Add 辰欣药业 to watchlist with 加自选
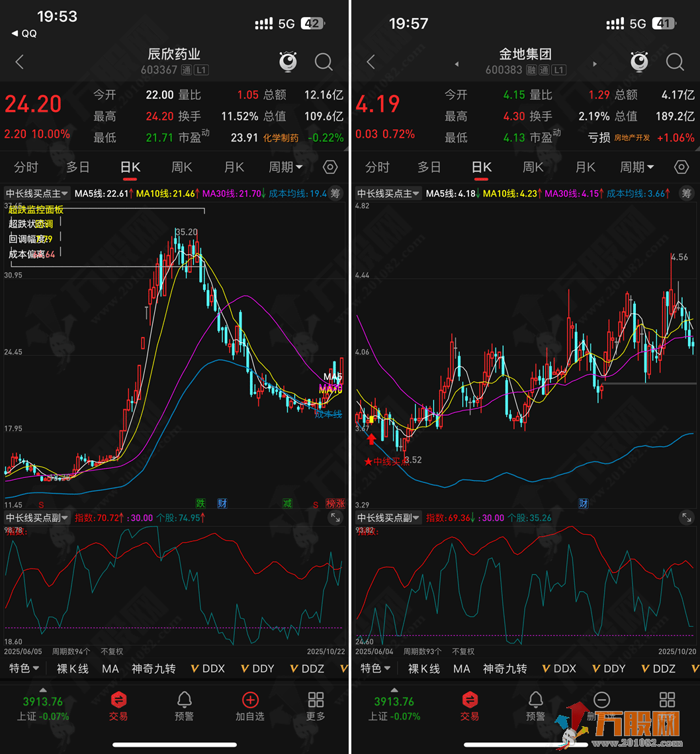This screenshot has width=700, height=754. 250,706
